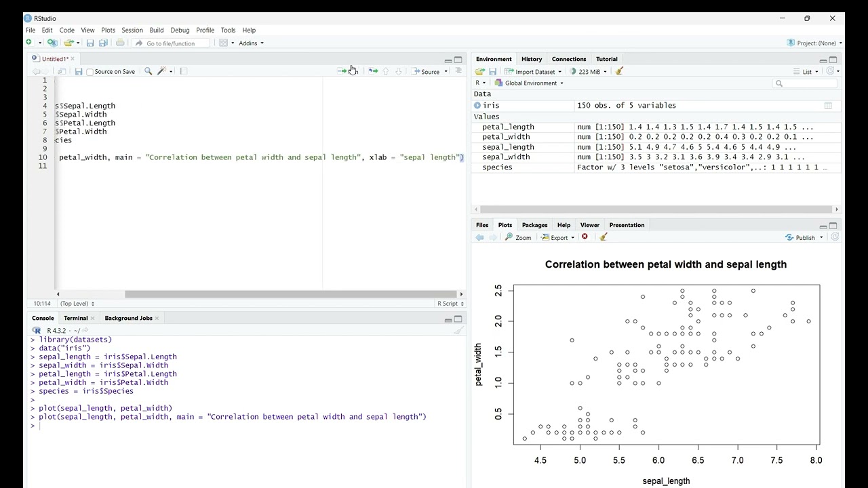868x488 pixels.
Task: Click the create project icon in main toolbar
Action: tap(52, 43)
